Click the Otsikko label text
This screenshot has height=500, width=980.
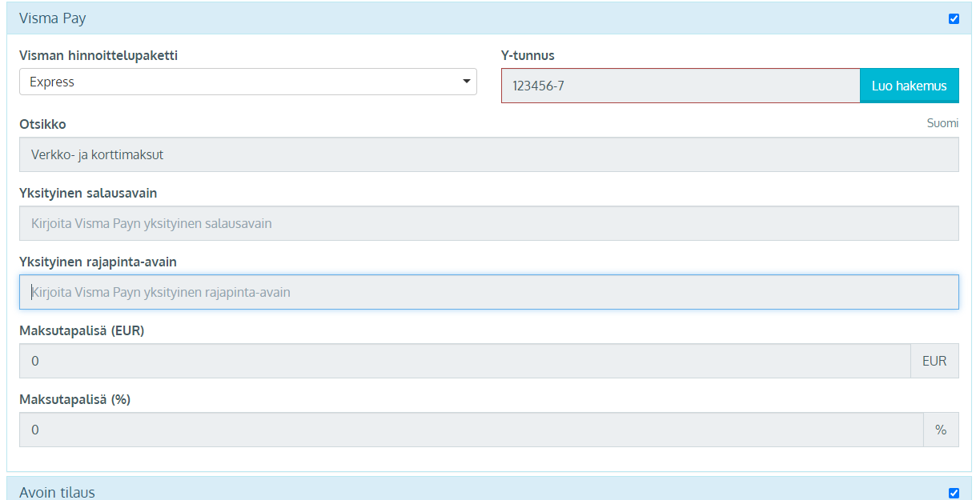click(42, 125)
